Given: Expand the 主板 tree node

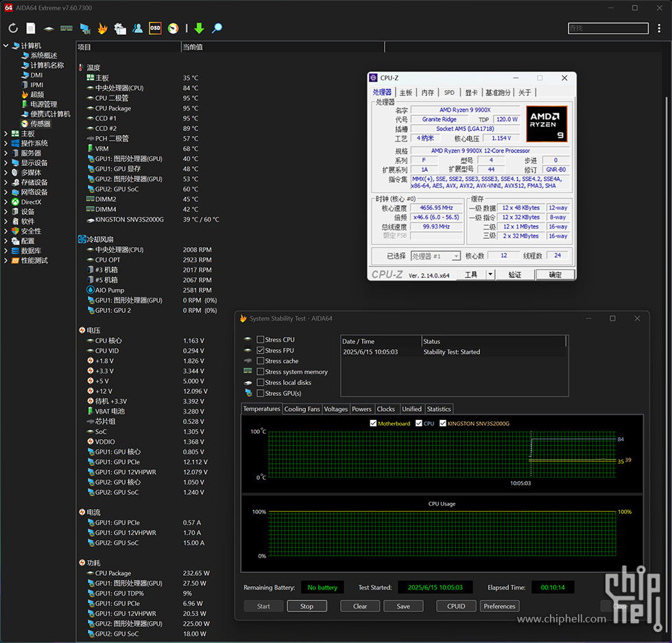Looking at the screenshot, I should click(5, 134).
